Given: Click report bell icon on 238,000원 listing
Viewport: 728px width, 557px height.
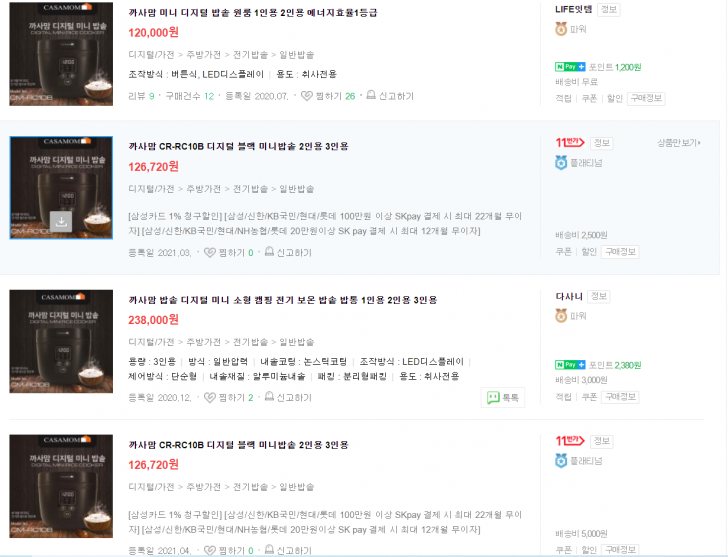Looking at the screenshot, I should point(269,396).
